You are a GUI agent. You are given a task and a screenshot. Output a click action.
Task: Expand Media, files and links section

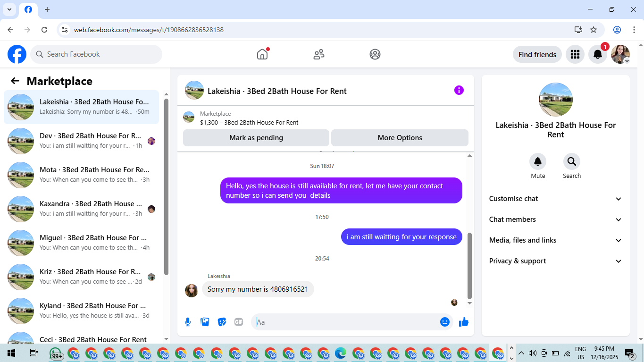(556, 240)
